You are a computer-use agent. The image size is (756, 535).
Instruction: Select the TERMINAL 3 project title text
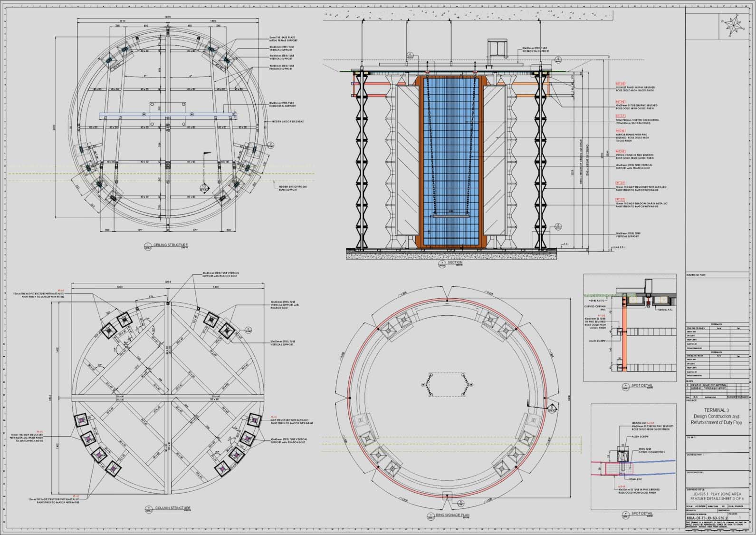(716, 410)
